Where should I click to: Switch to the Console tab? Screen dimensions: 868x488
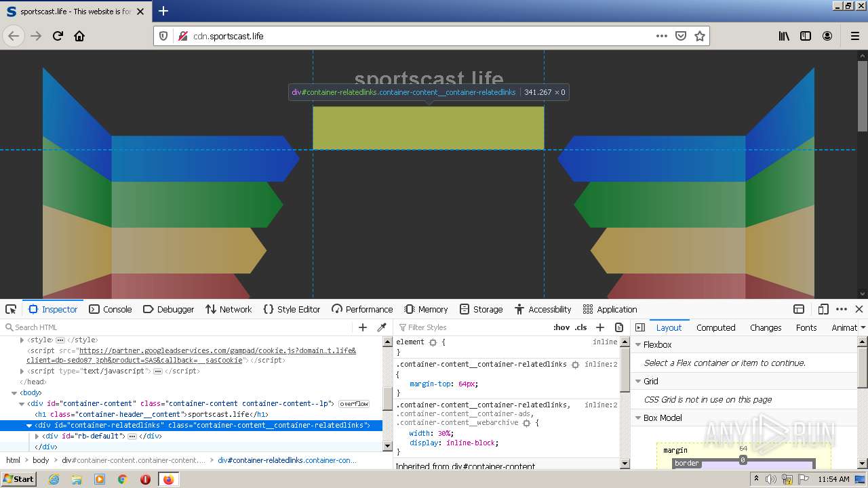coord(111,309)
